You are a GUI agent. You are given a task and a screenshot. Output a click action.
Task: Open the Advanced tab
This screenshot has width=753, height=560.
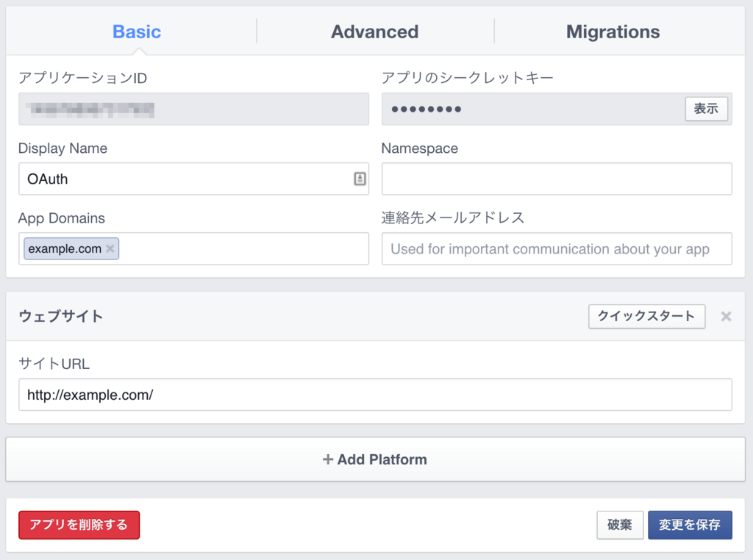374,32
